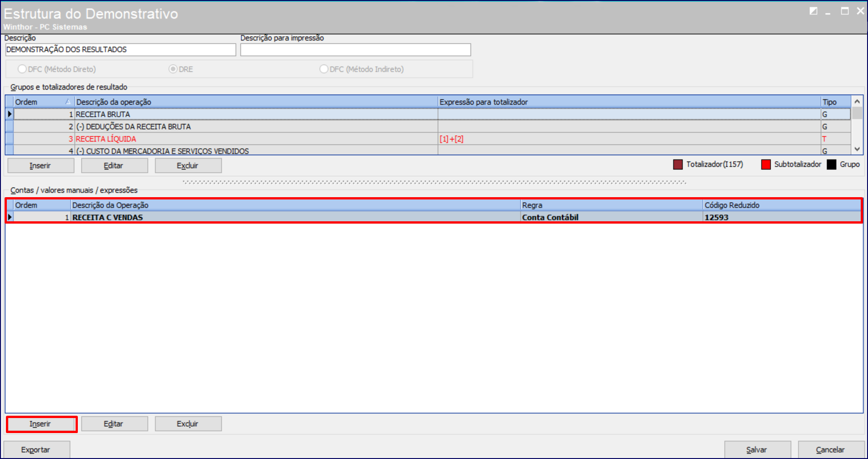Click Descrição da Operação header in accounts grid
Screen dimensions: 868x459
pos(295,205)
